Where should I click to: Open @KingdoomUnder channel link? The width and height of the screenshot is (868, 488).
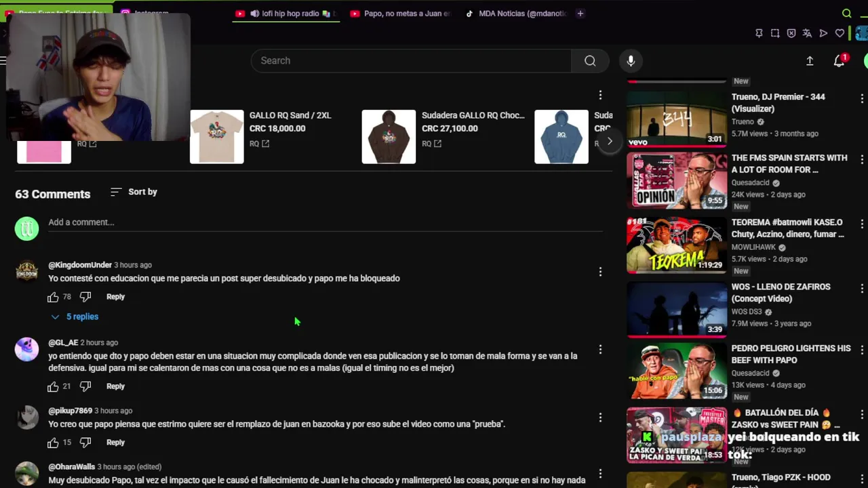click(x=80, y=265)
